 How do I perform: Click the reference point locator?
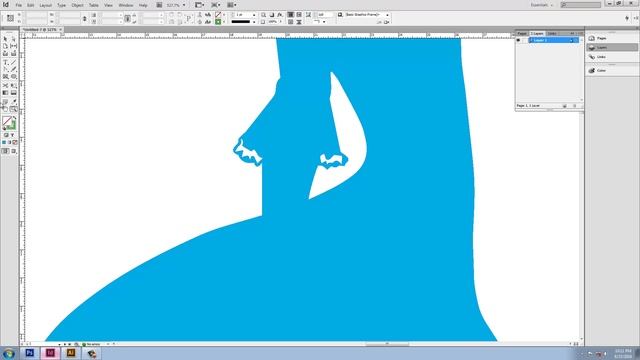pyautogui.click(x=10, y=18)
